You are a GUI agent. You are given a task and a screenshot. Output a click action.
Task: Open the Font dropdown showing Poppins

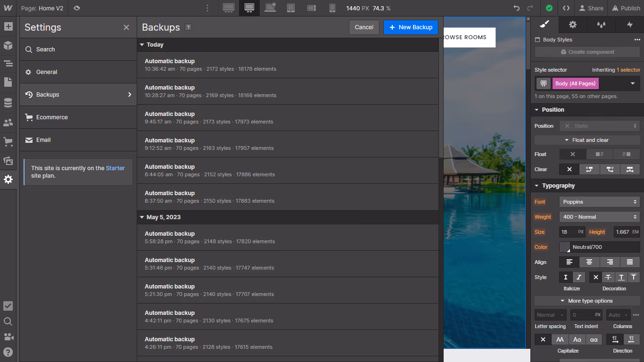(600, 202)
